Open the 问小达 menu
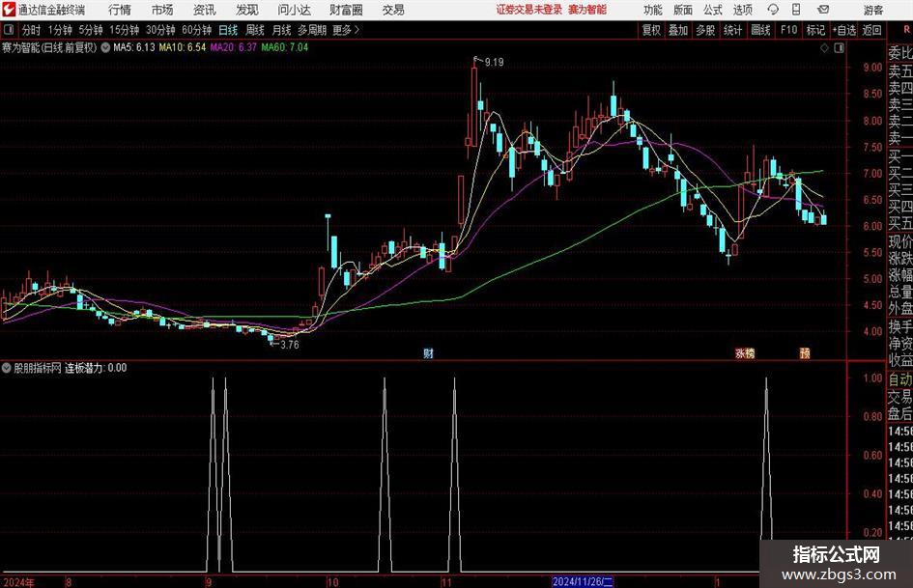The width and height of the screenshot is (913, 588). [294, 10]
